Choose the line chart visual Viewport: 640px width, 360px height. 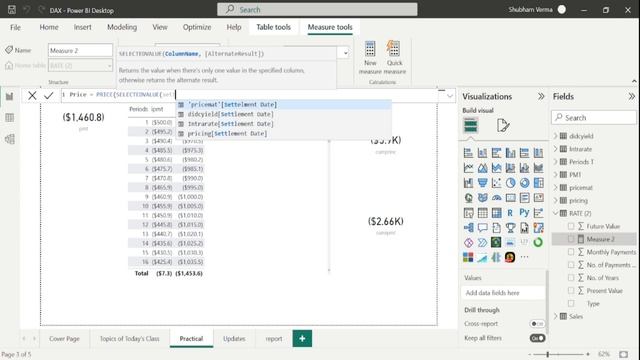pos(469,168)
